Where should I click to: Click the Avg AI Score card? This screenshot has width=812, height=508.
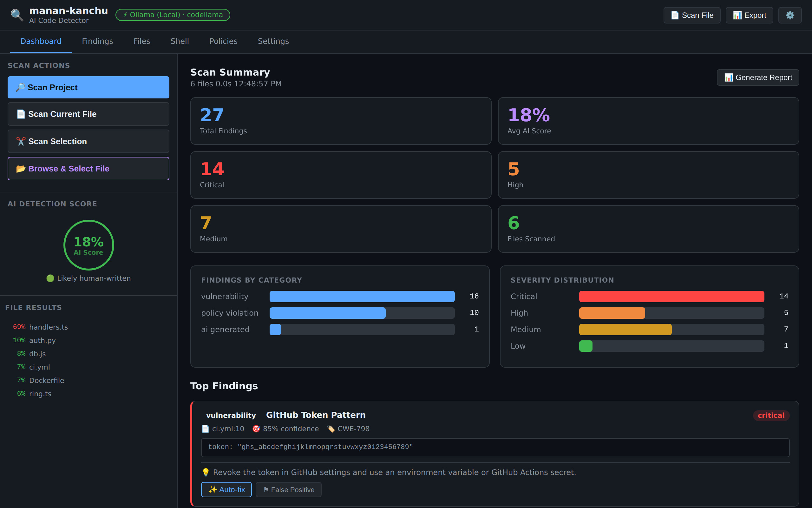click(x=648, y=121)
